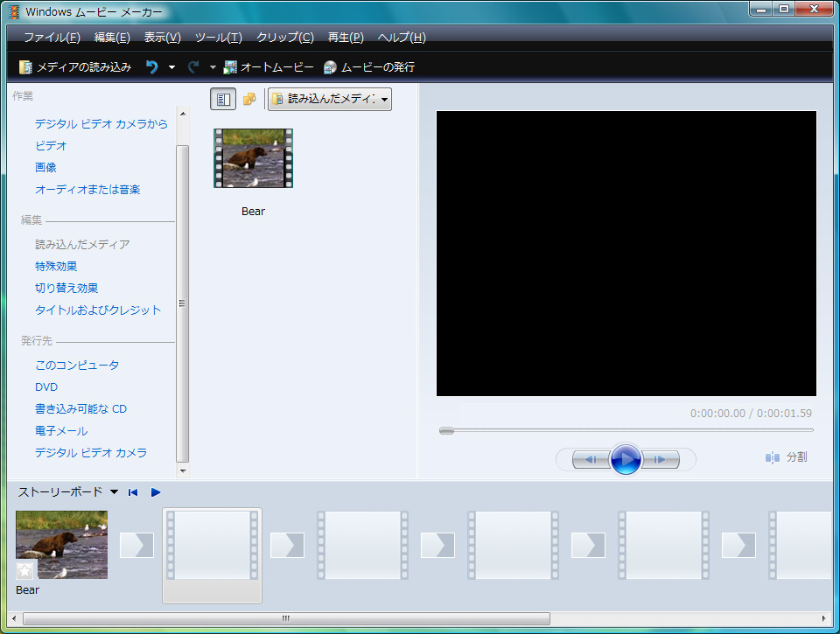Click the 分割 split clip button
The image size is (840, 634).
[786, 457]
